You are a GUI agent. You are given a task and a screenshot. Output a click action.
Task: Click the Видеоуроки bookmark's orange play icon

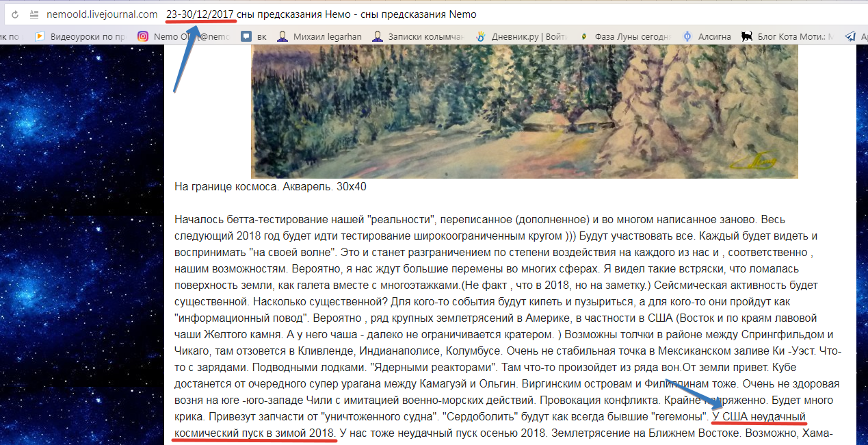click(40, 37)
